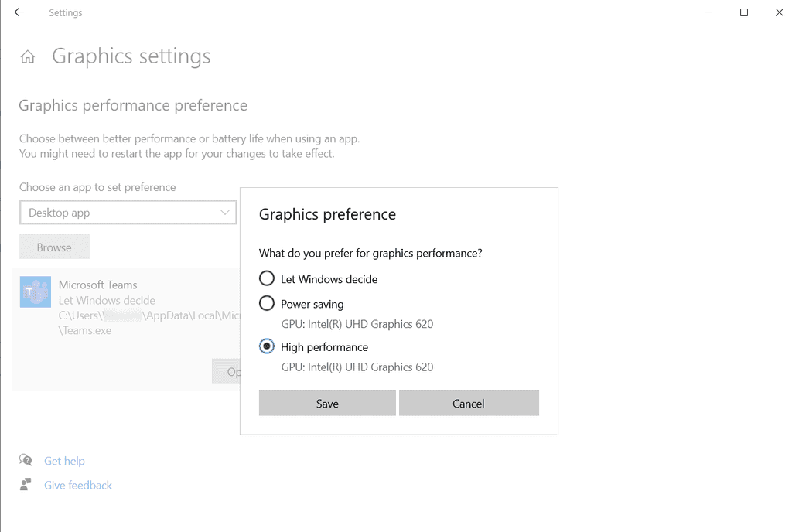Viewport: 792px width, 532px height.
Task: Click the back arrow in Settings
Action: coord(19,12)
